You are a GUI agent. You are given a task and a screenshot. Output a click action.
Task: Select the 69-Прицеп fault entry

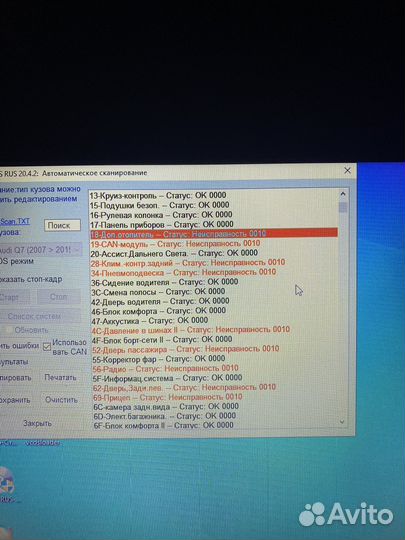click(x=168, y=397)
